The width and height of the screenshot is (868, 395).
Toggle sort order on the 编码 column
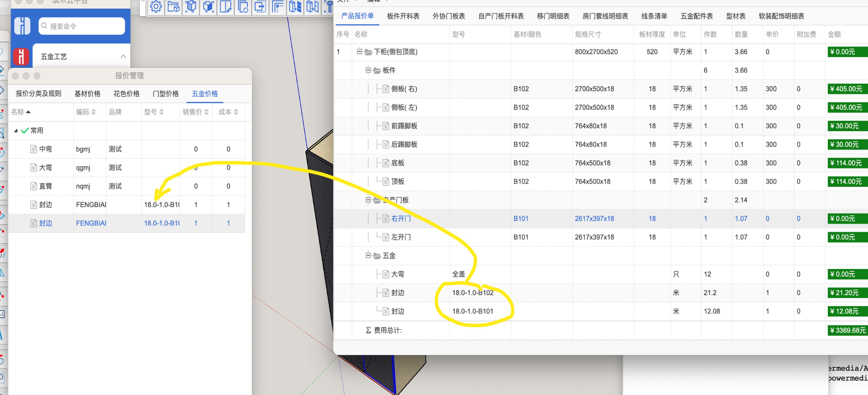(x=94, y=112)
